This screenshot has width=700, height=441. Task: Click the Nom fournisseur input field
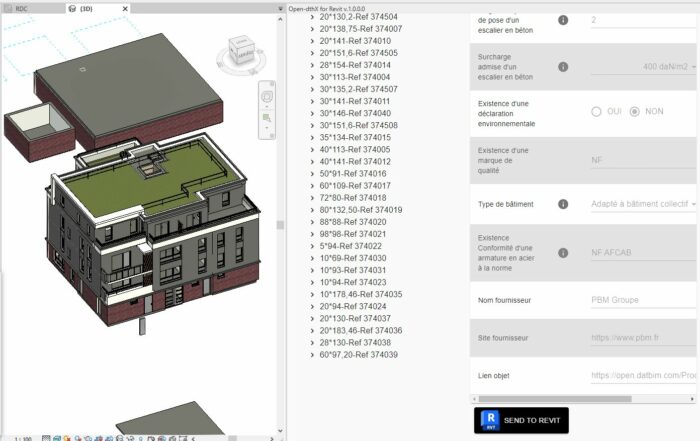pyautogui.click(x=640, y=300)
